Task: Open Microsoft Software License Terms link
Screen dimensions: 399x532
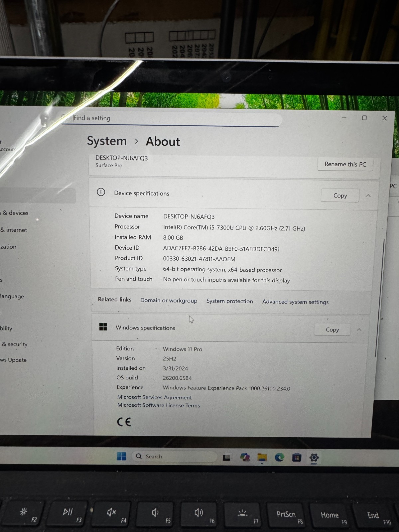Action: point(159,405)
